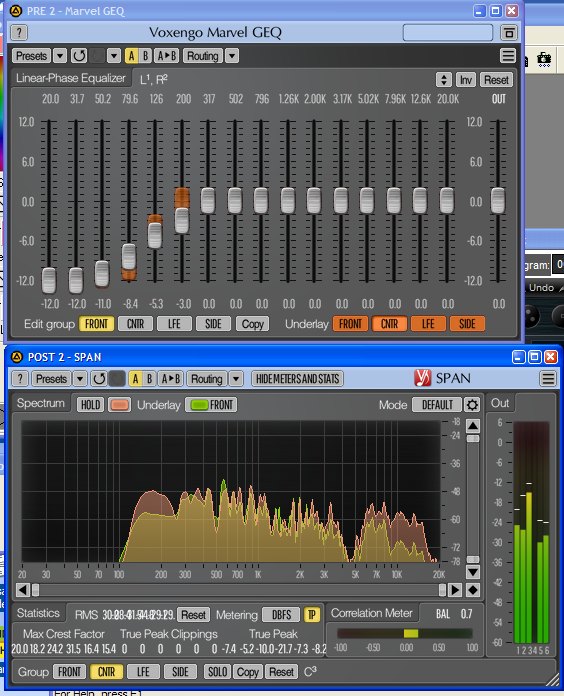This screenshot has width=564, height=696.
Task: Select LFE group in SPAN
Action: click(x=143, y=672)
